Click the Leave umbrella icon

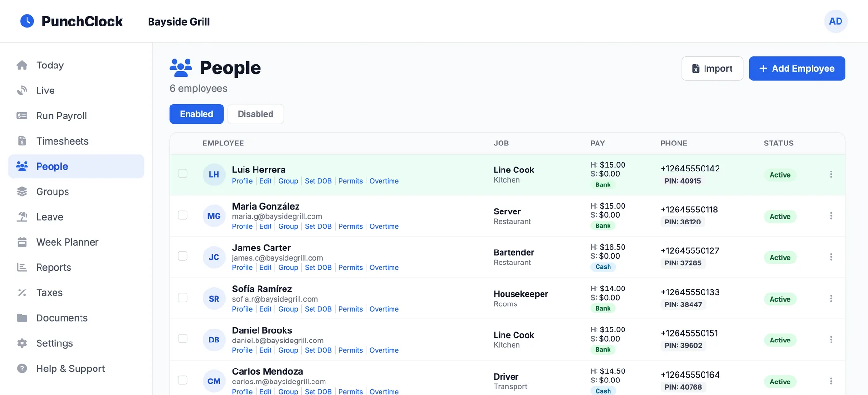click(22, 217)
